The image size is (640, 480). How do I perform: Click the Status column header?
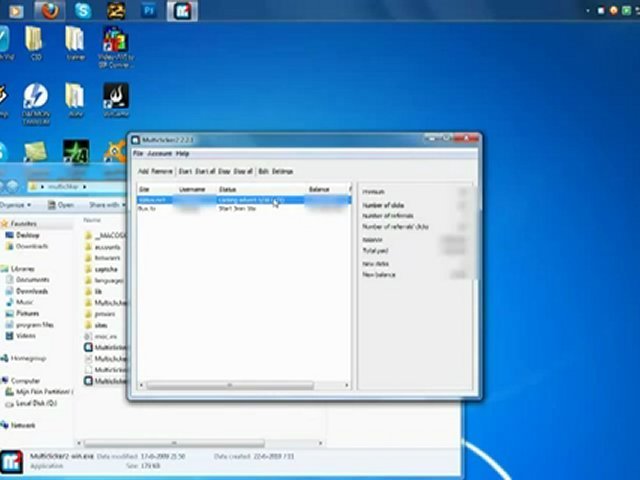coord(227,189)
